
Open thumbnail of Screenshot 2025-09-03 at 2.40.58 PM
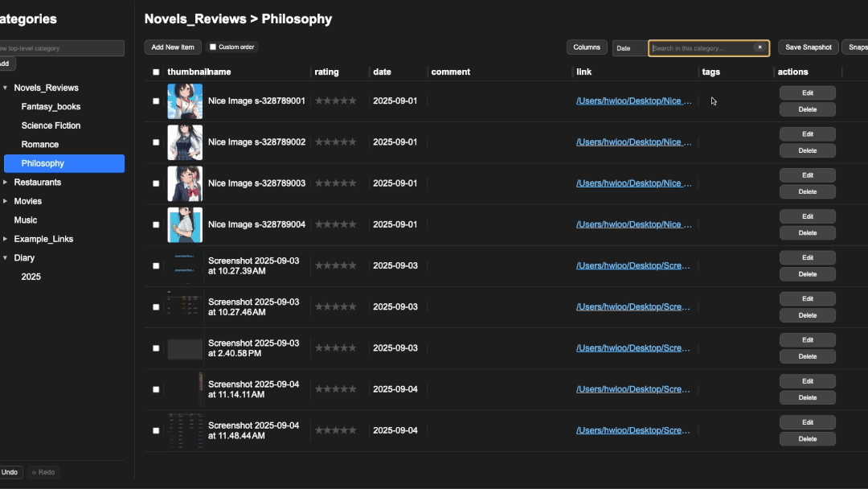[x=185, y=348]
